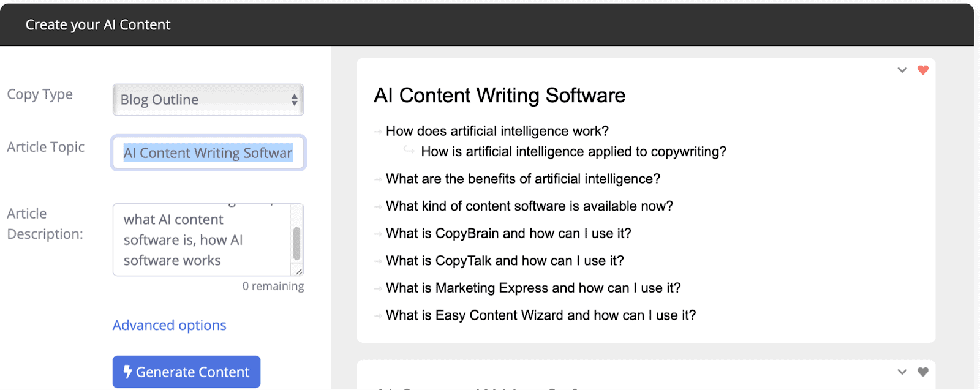Click the Article Topic input field
Viewport: 980px width, 390px height.
pyautogui.click(x=208, y=153)
